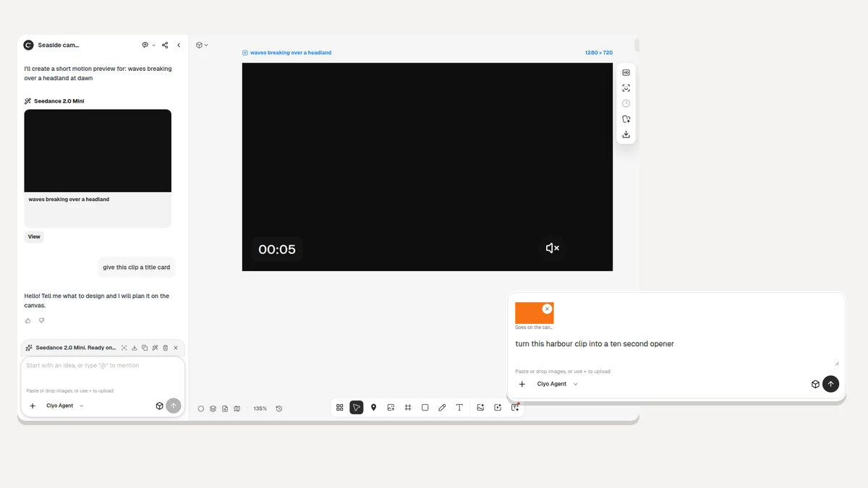Open the history clock icon beside zoom level
Screen dimensions: 868x488
279,408
